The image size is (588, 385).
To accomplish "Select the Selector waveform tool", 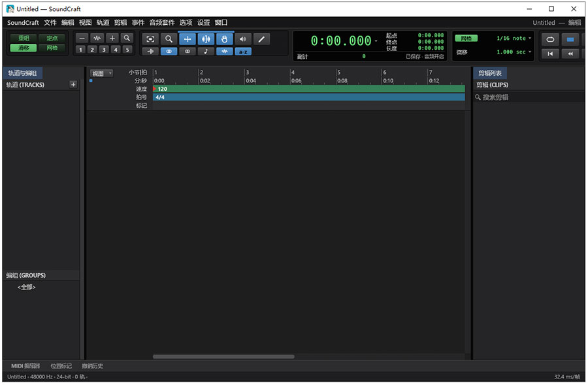I will click(x=206, y=39).
